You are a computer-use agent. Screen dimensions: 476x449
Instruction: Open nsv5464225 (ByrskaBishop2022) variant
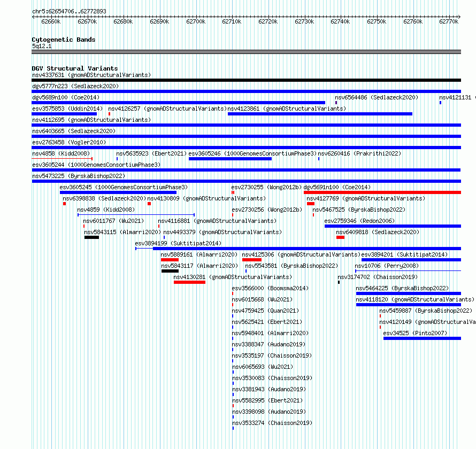pyautogui.click(x=402, y=288)
